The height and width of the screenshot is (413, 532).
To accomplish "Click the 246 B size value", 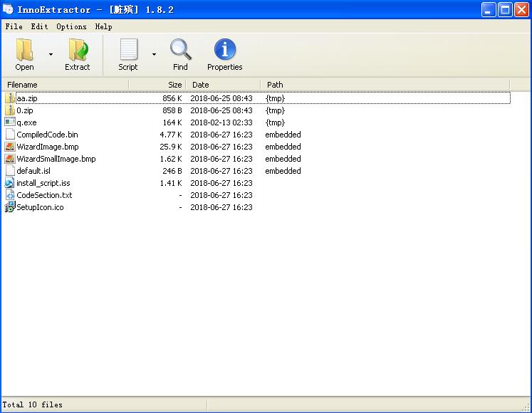I will tap(172, 171).
